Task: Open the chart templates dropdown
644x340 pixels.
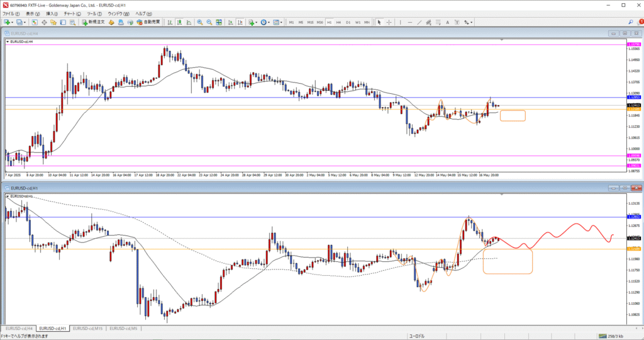Action: [280, 22]
